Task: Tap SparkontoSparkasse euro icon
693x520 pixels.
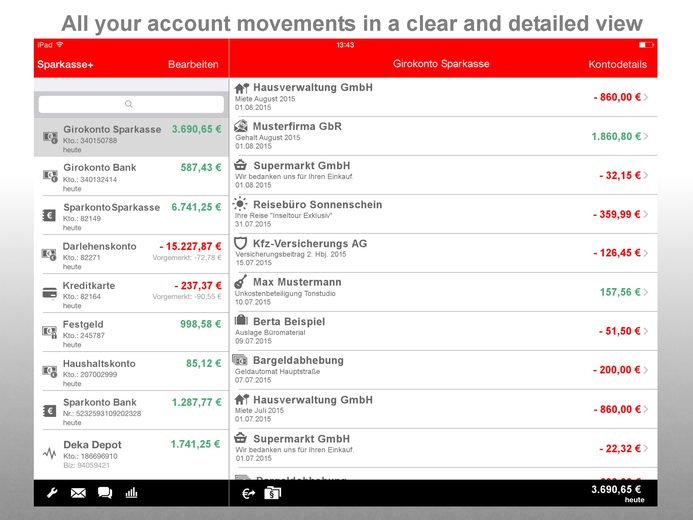Action: pyautogui.click(x=49, y=215)
